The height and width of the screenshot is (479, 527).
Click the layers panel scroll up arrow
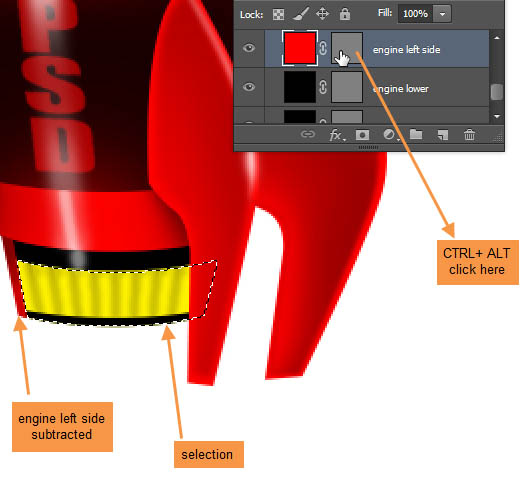coord(497,38)
